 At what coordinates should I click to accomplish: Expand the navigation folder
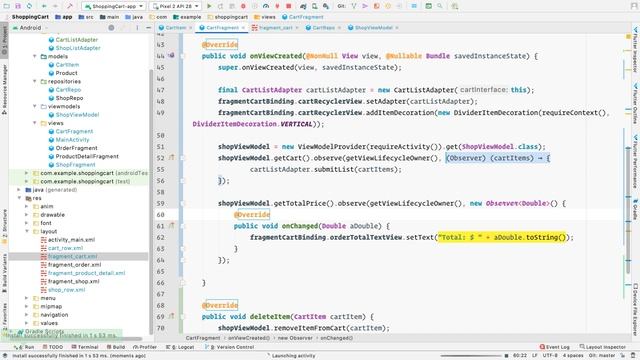[x=27, y=315]
